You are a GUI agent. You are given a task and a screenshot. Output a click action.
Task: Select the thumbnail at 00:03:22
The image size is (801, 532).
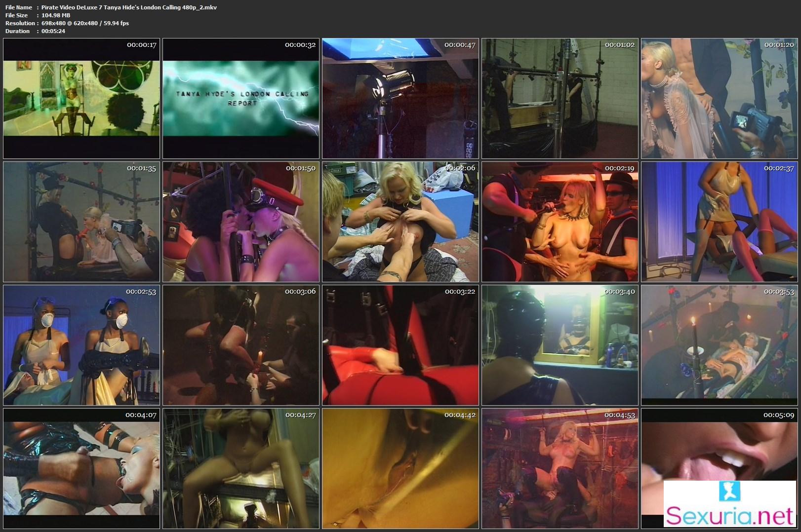400,345
